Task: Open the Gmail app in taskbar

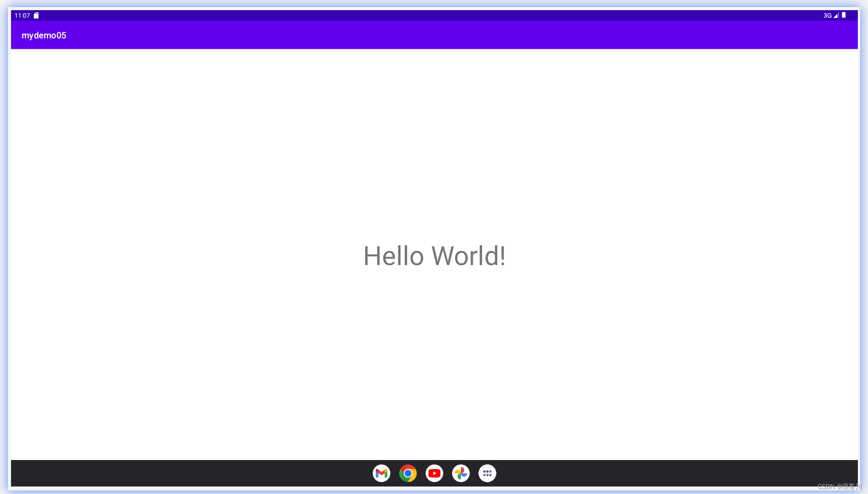Action: [381, 473]
